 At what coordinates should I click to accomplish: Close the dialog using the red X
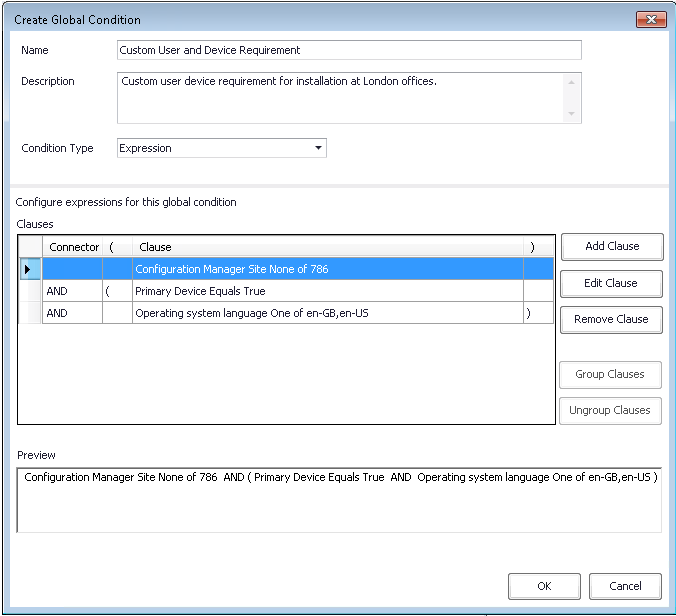[x=650, y=19]
